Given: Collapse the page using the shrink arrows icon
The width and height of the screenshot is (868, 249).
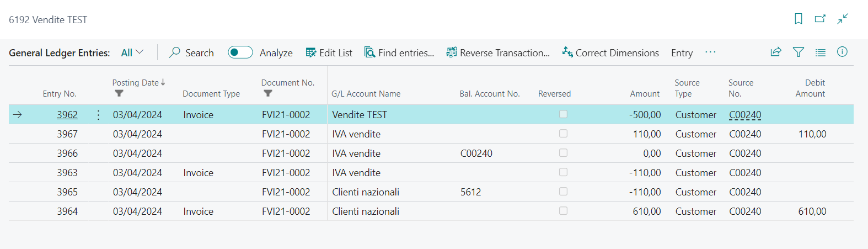Looking at the screenshot, I should tap(843, 19).
